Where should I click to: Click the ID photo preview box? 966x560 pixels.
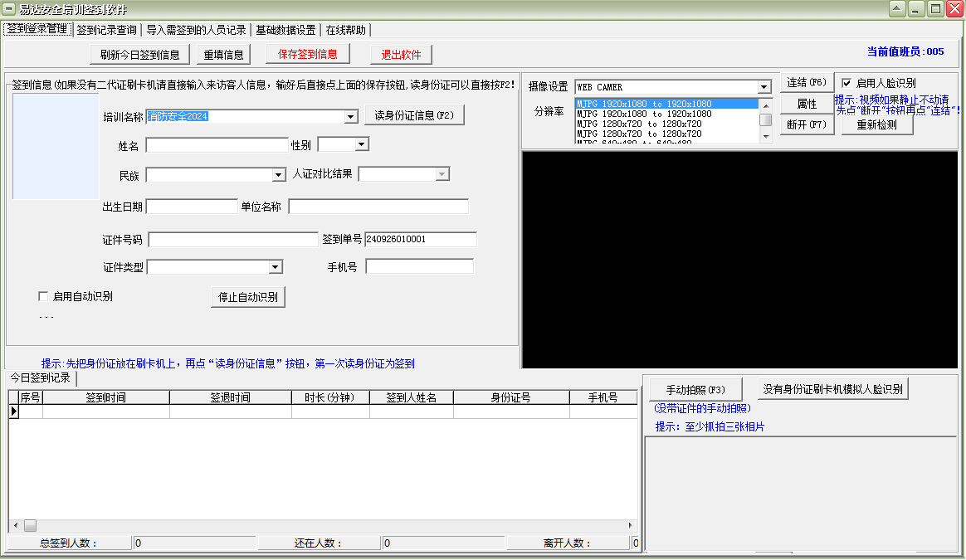click(x=56, y=146)
